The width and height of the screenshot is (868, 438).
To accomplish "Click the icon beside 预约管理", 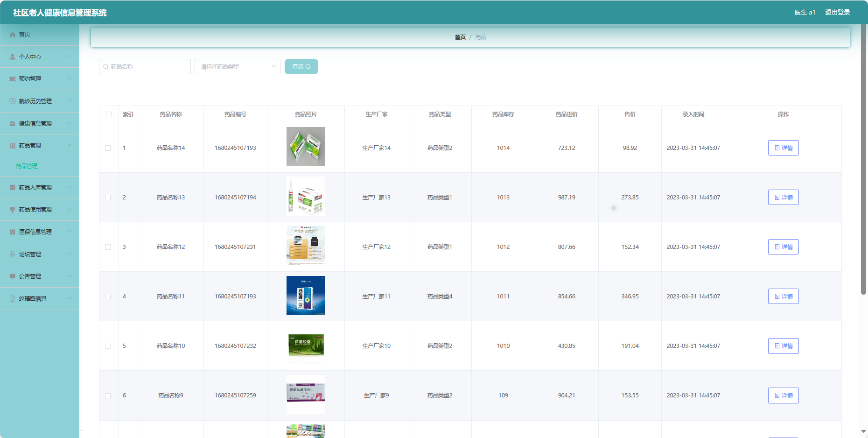I will pos(13,79).
